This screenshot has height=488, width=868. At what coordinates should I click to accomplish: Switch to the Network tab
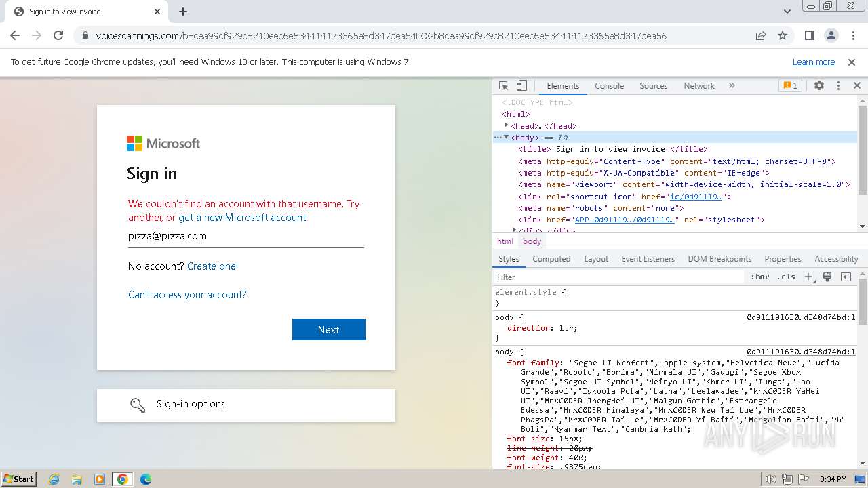click(x=699, y=86)
